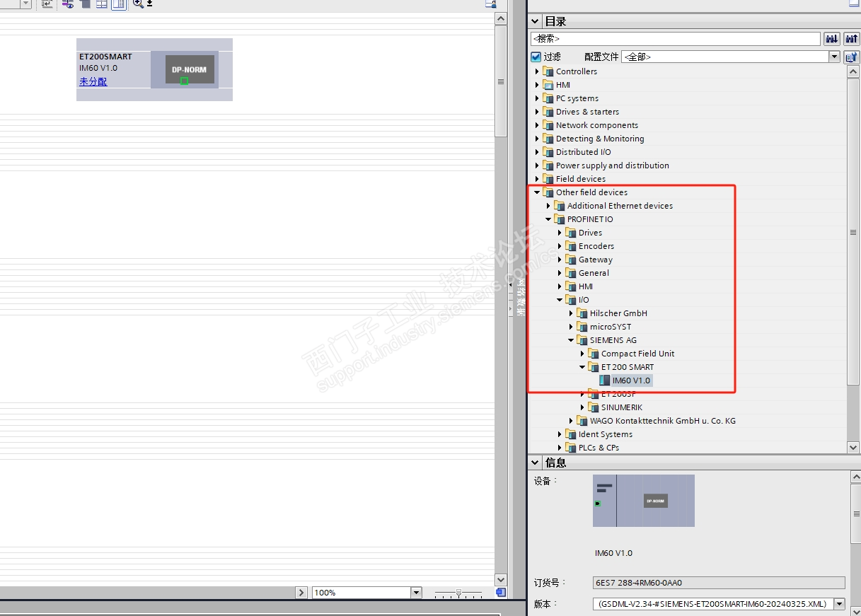The width and height of the screenshot is (861, 616).
Task: Click the IM60 V1.0 module icon in the catalog
Action: click(x=604, y=380)
